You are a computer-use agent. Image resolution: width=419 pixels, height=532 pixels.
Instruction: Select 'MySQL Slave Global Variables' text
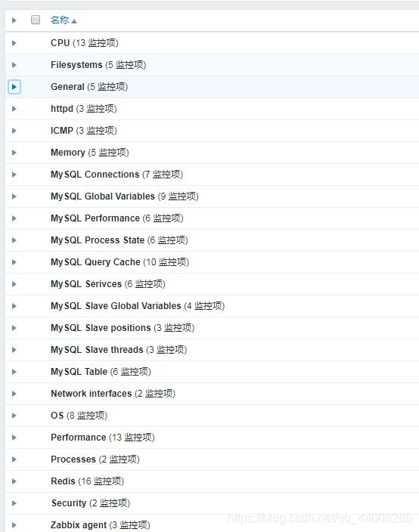116,306
